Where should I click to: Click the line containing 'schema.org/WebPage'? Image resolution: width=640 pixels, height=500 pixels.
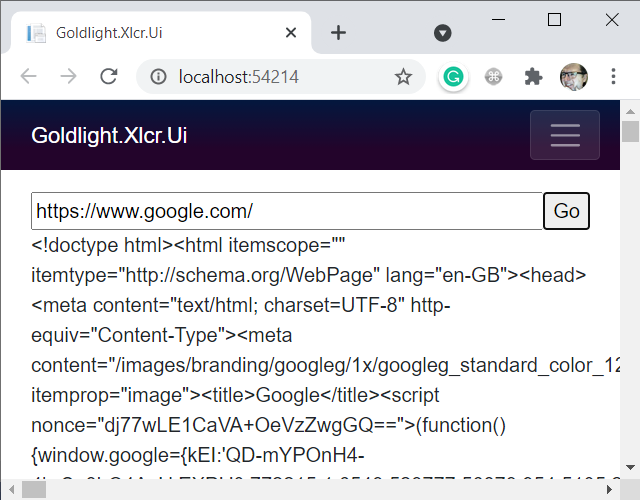(309, 276)
